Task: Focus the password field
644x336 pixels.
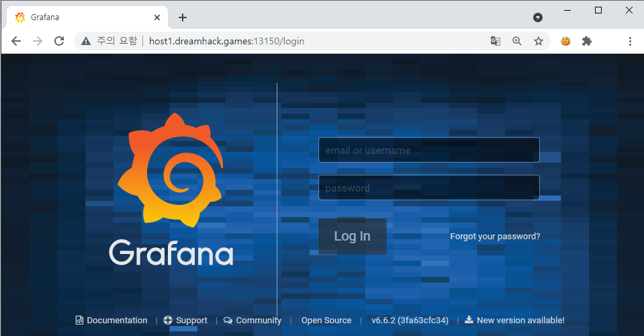Action: [429, 187]
